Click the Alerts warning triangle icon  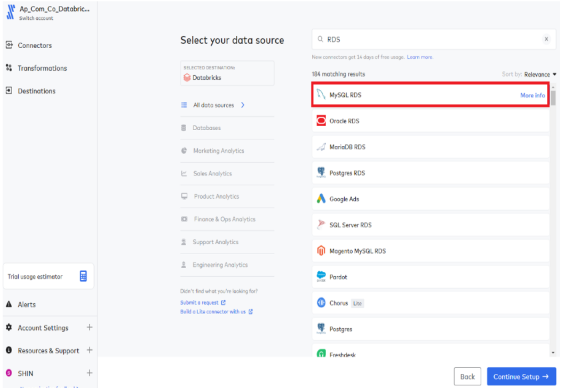(x=9, y=304)
